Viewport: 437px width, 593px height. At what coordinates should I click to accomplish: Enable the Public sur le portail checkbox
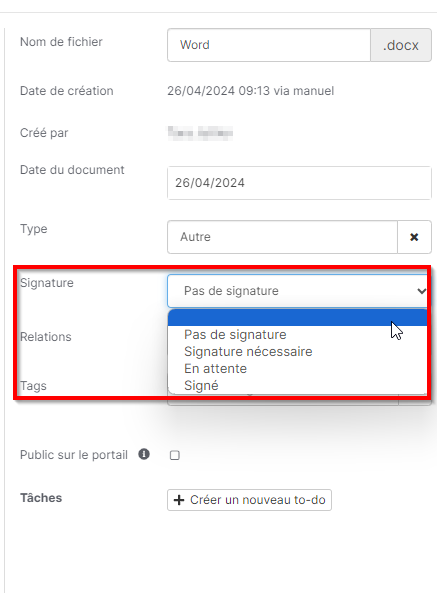click(x=175, y=455)
